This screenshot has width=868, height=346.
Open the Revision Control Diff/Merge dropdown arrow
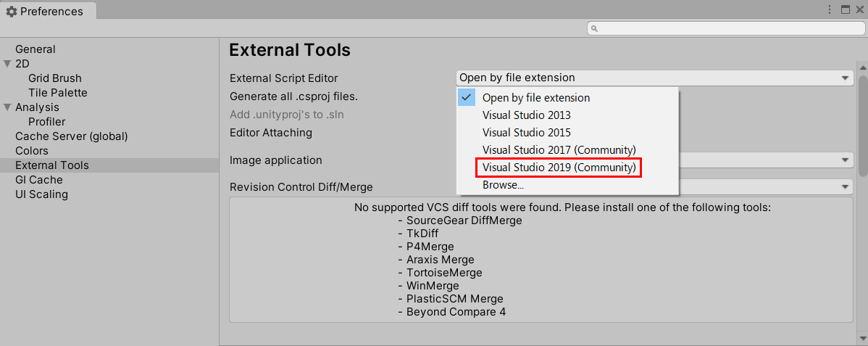click(845, 187)
